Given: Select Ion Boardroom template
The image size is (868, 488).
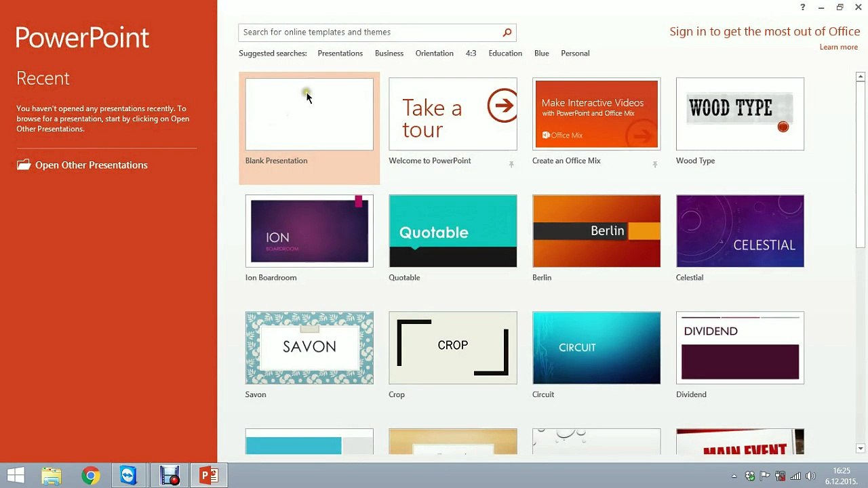Looking at the screenshot, I should 309,231.
